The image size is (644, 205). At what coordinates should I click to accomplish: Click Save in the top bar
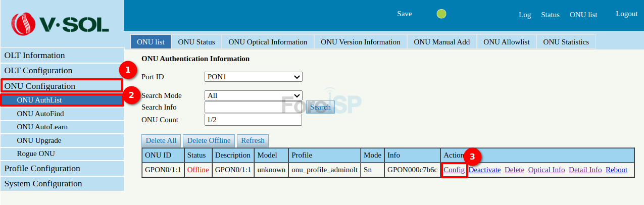tap(404, 14)
